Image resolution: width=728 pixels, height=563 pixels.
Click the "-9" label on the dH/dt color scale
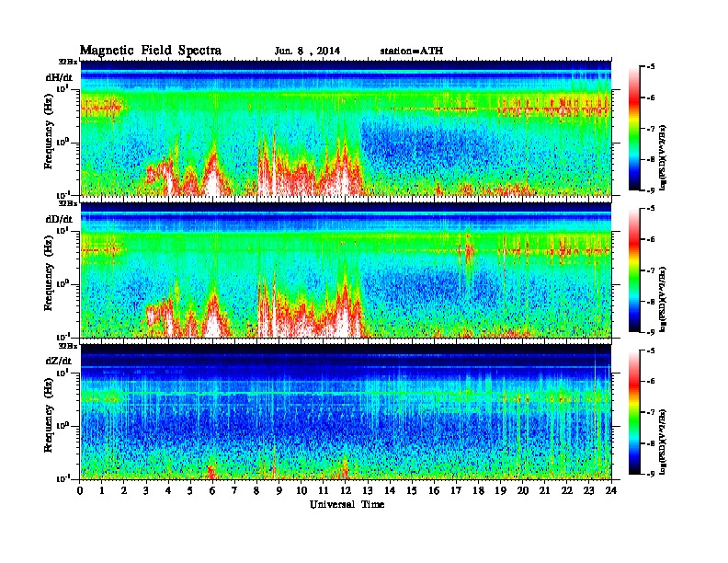tap(651, 190)
